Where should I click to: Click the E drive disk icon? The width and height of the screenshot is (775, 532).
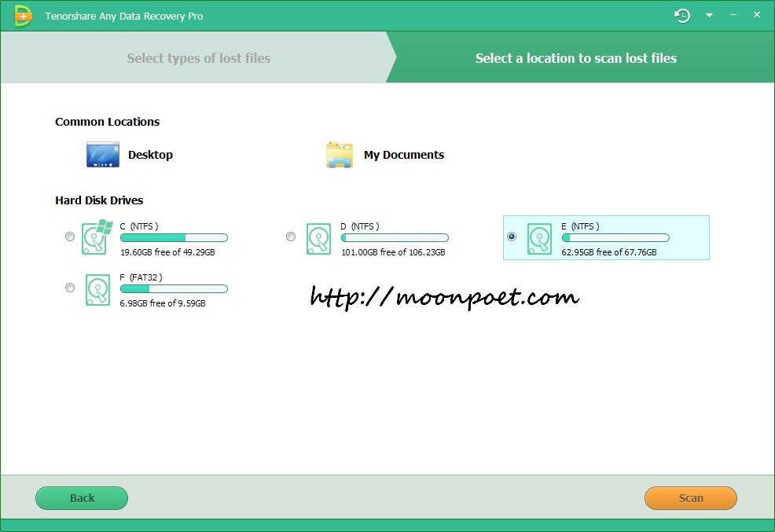(x=539, y=238)
